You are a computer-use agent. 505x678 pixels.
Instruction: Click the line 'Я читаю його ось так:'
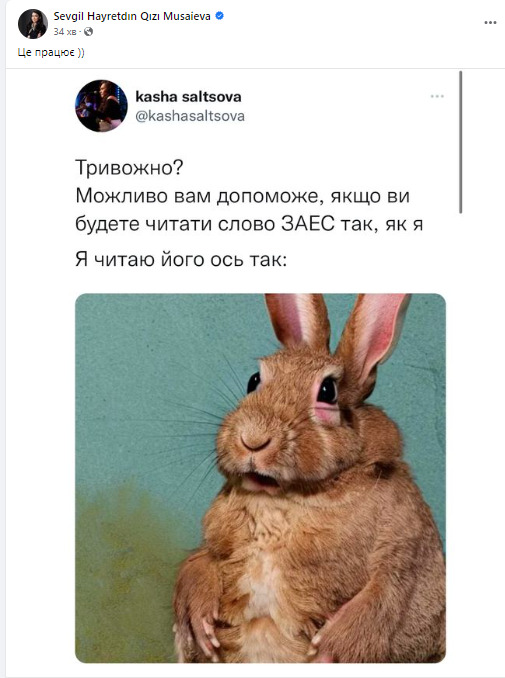click(181, 260)
